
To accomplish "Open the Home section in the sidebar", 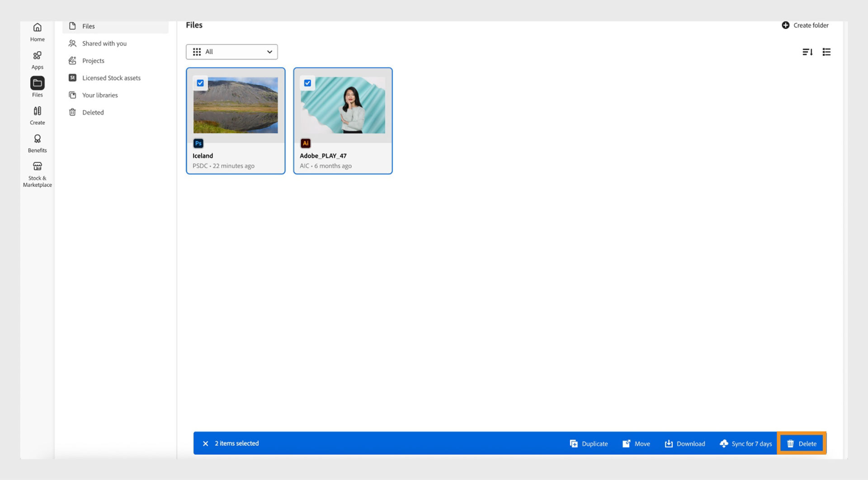I will point(37,32).
